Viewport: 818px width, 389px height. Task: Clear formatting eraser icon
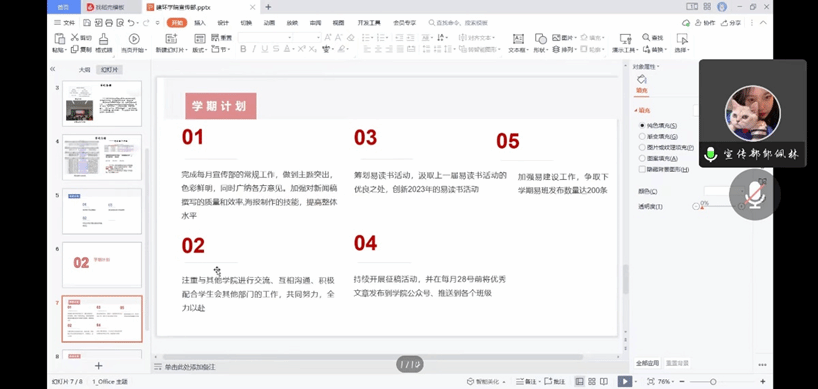[351, 38]
